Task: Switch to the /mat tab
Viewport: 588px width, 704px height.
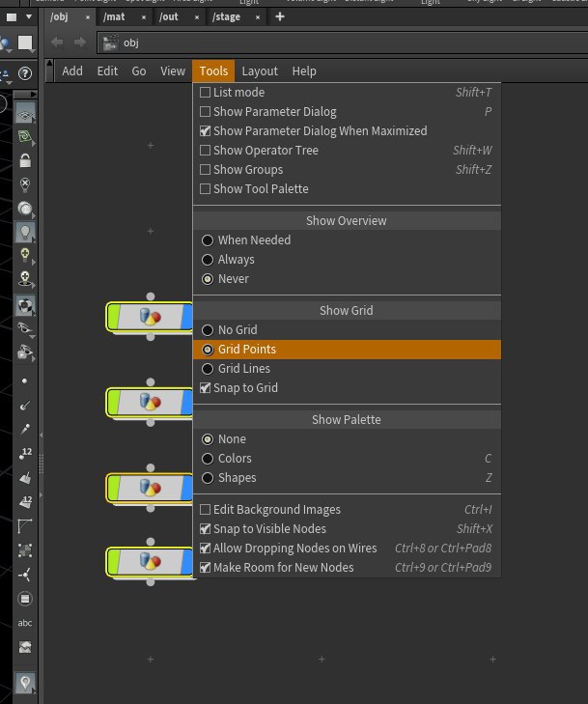Action: 114,17
